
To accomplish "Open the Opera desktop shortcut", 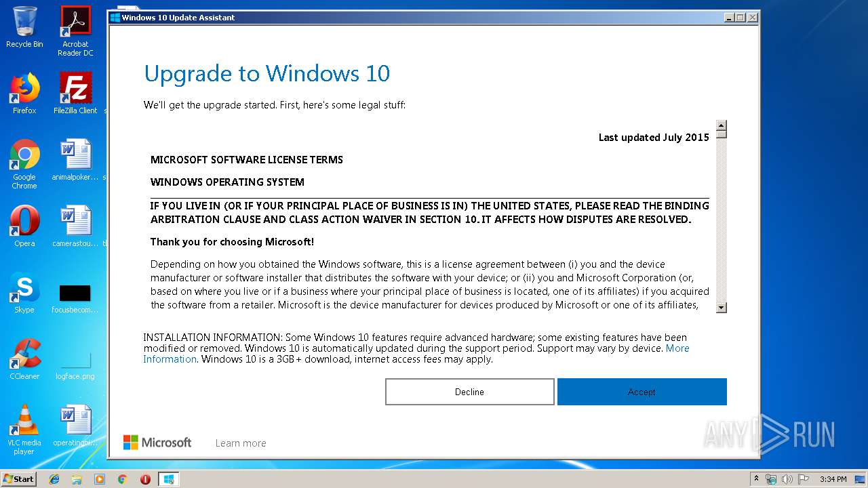I will (x=24, y=226).
